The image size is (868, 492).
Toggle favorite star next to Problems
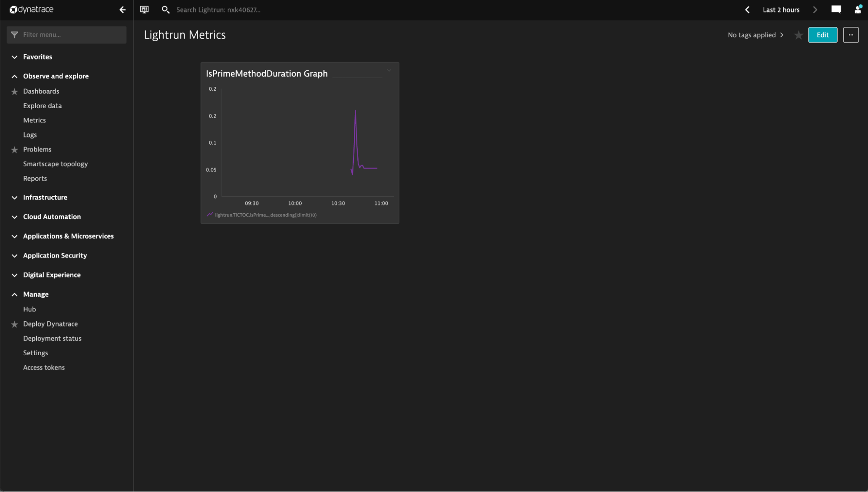[x=14, y=150]
